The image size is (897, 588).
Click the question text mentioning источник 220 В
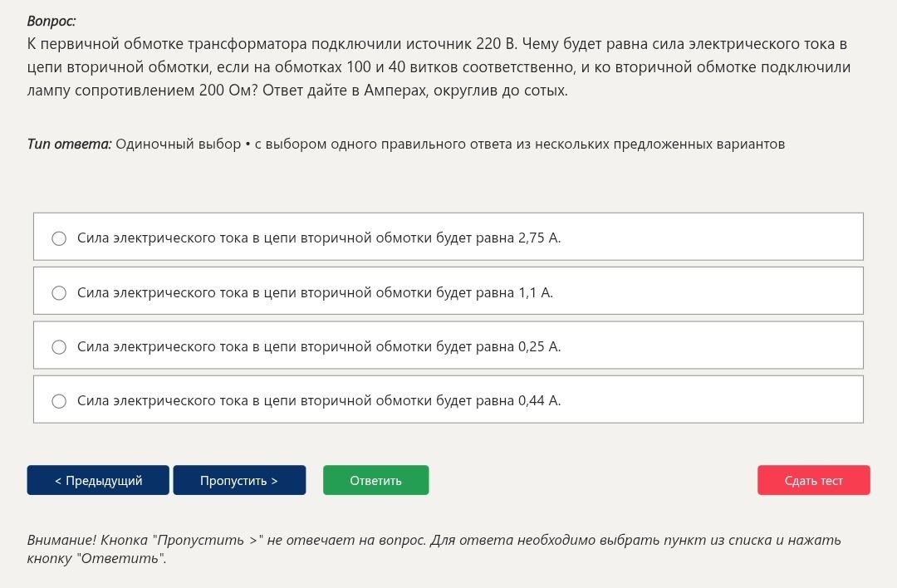click(x=439, y=67)
